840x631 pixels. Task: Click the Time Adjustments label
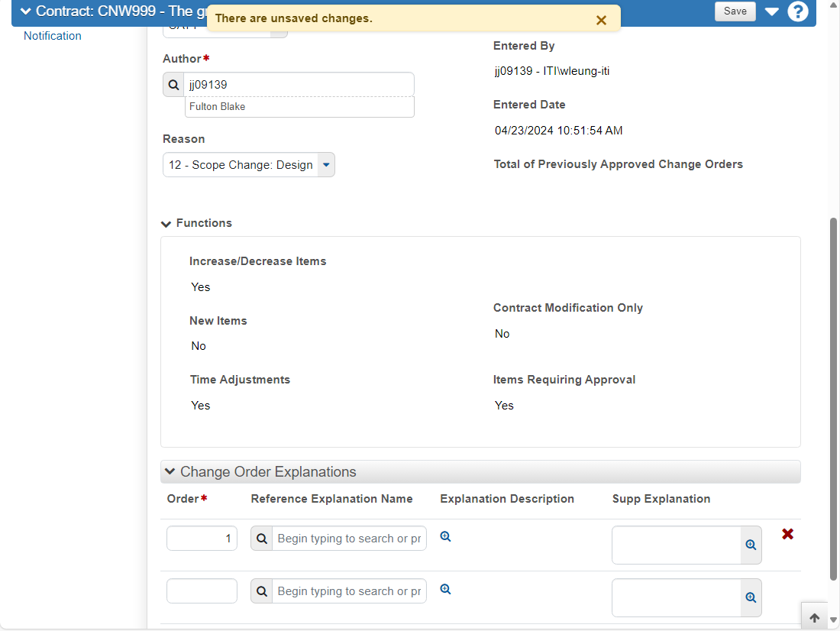[240, 380]
